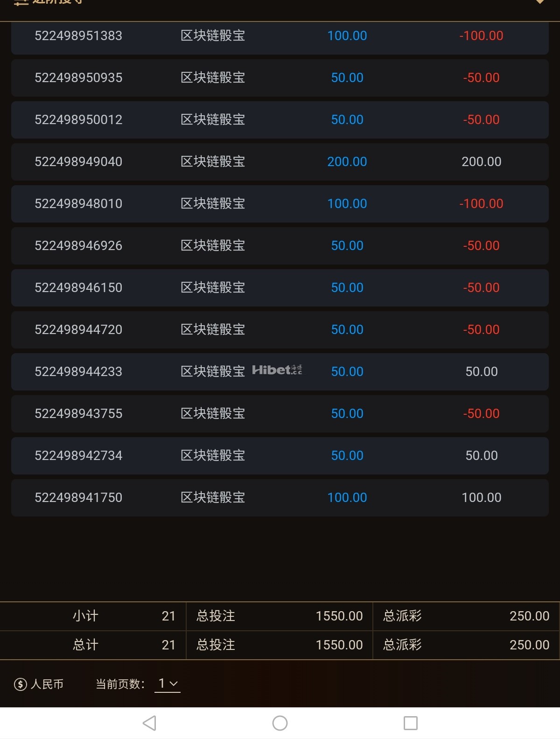The width and height of the screenshot is (560, 739).
Task: Tap order number 522498944720
Action: coord(78,330)
